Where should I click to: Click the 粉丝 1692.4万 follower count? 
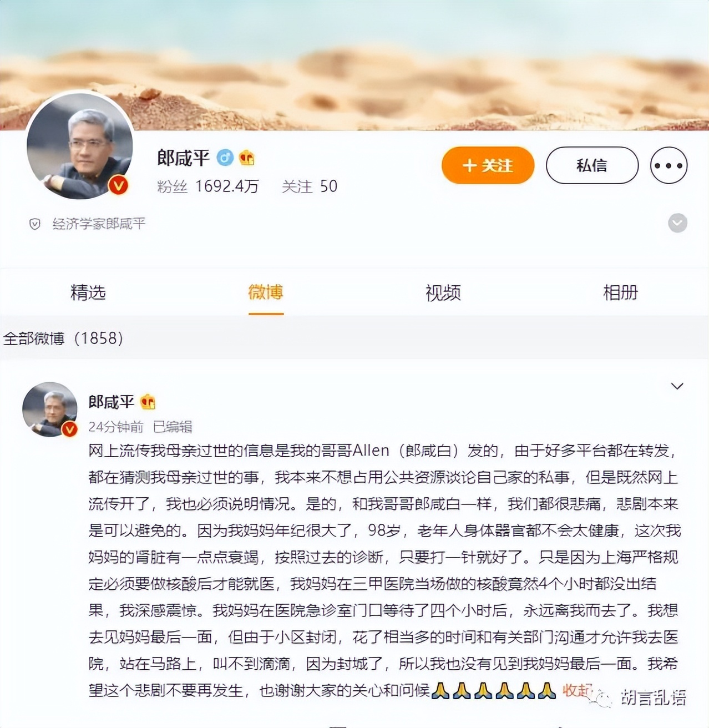208,186
